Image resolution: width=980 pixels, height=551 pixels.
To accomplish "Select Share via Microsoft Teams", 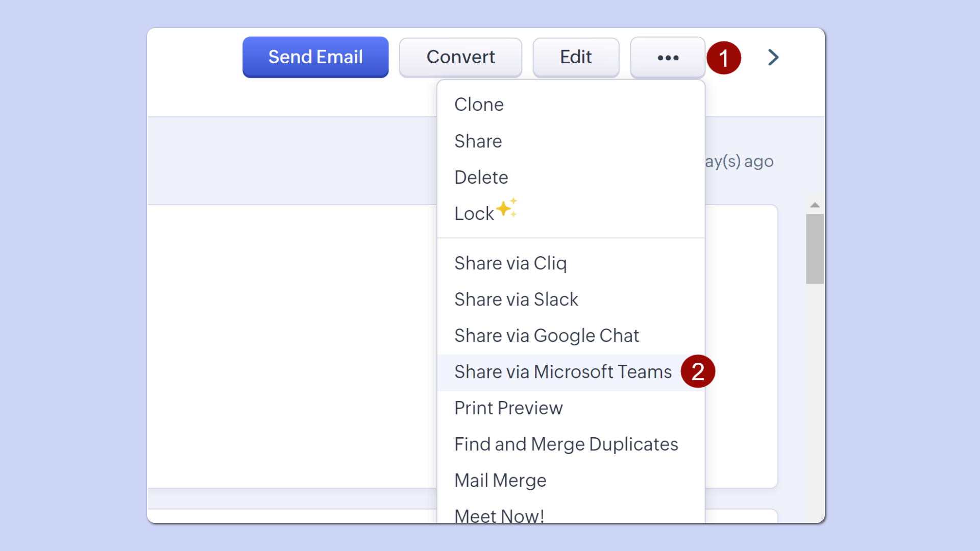I will click(x=562, y=372).
